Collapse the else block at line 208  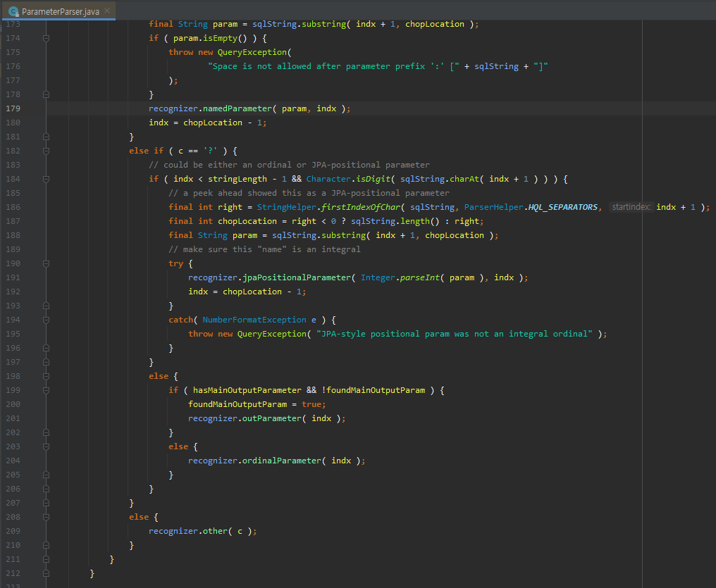pos(46,517)
